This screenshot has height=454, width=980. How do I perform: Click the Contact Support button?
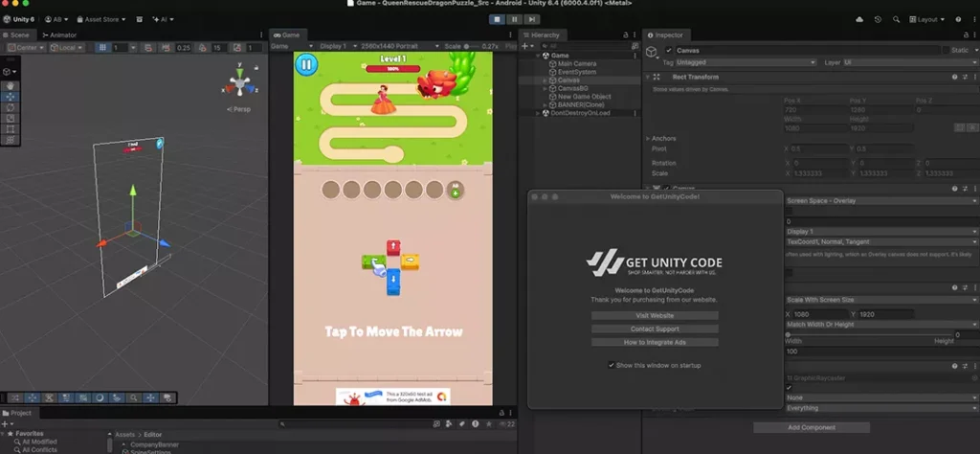pos(655,329)
